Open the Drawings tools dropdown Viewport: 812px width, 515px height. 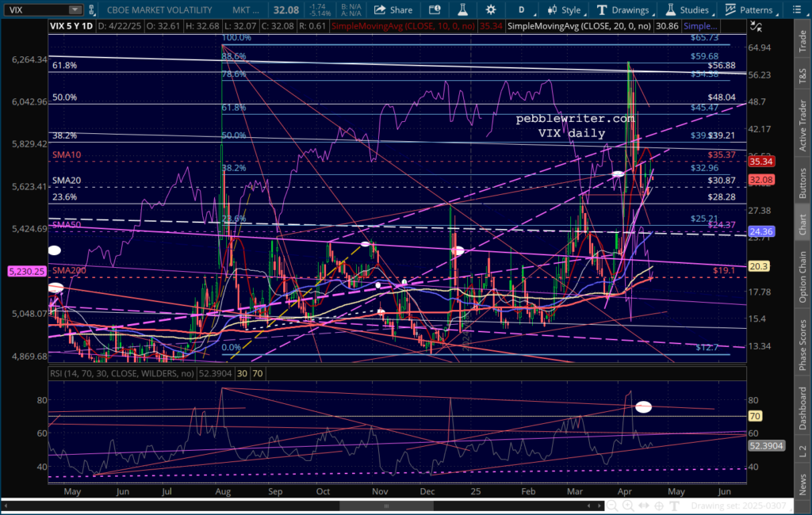coord(622,10)
